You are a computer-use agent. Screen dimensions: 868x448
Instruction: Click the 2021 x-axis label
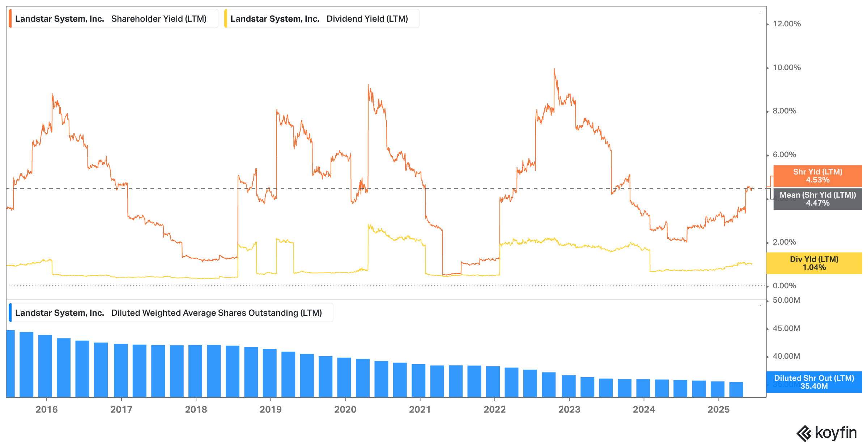click(420, 409)
